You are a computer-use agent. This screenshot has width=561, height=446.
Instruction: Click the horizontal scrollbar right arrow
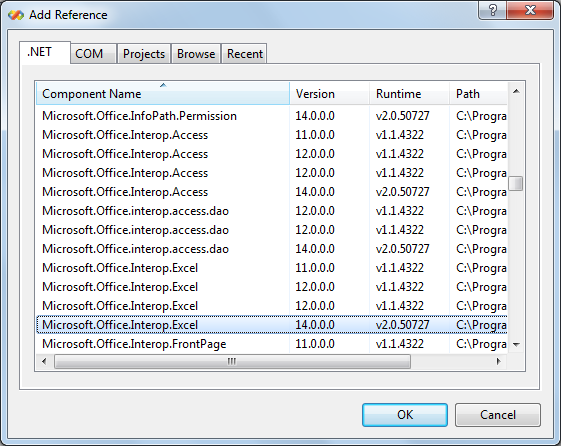498,362
